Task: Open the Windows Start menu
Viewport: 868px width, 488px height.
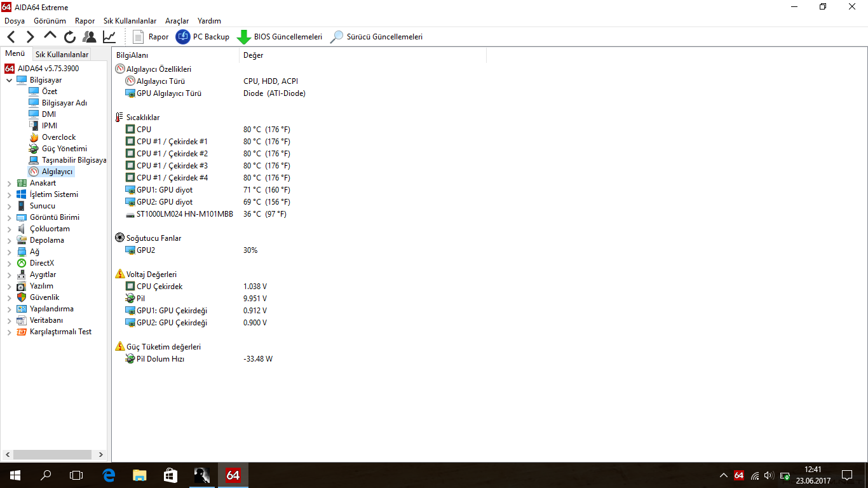Action: click(15, 475)
